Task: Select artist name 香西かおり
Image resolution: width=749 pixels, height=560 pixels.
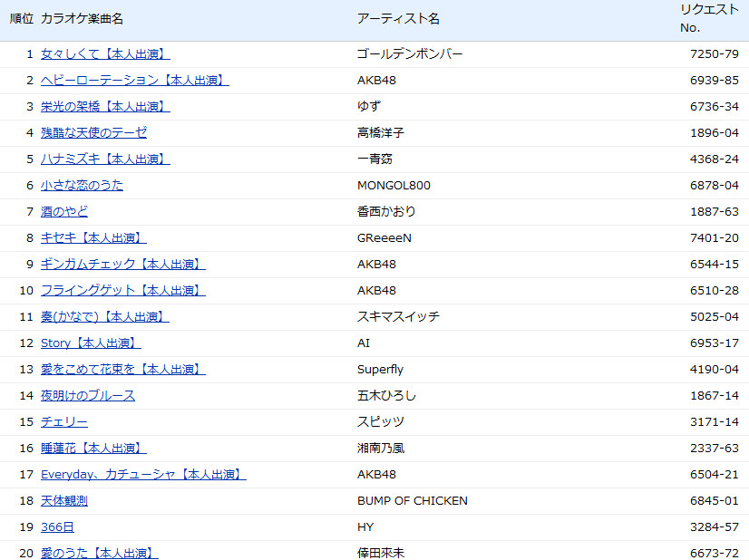Action: coord(386,211)
